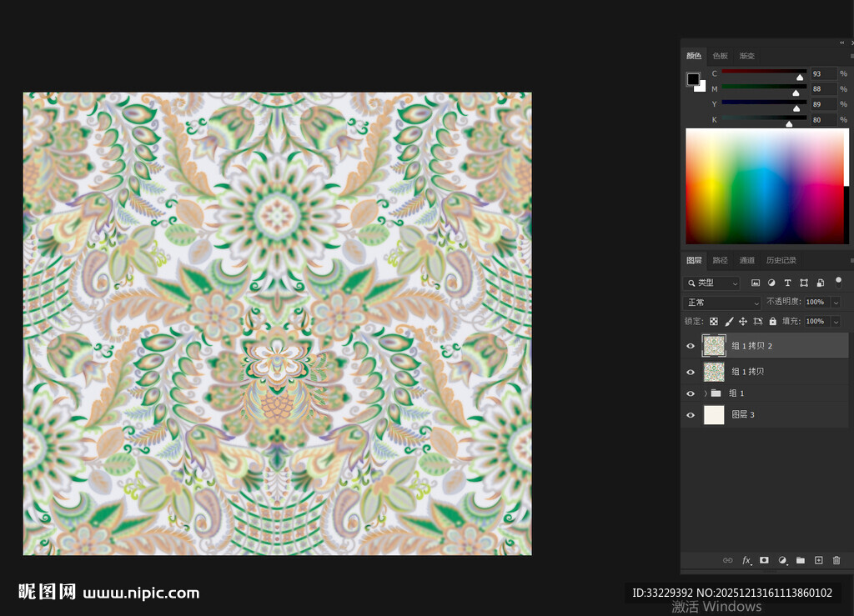Image resolution: width=854 pixels, height=616 pixels.
Task: Hide the 组 1 拷贝 2 layer
Action: pos(690,346)
